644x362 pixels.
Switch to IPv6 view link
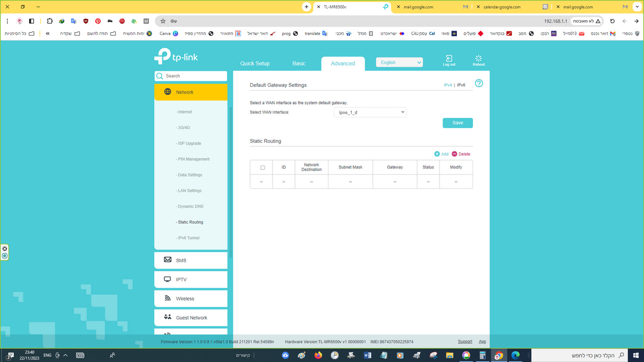461,85
